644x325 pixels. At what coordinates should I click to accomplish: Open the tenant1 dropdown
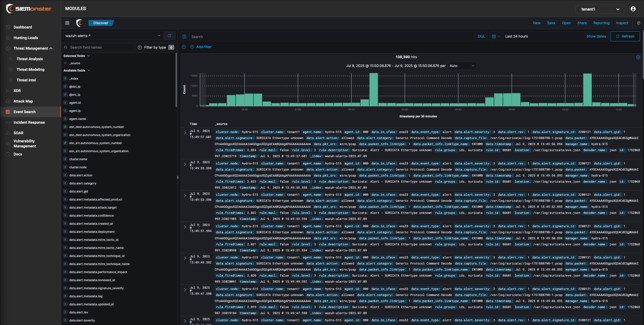[x=600, y=9]
